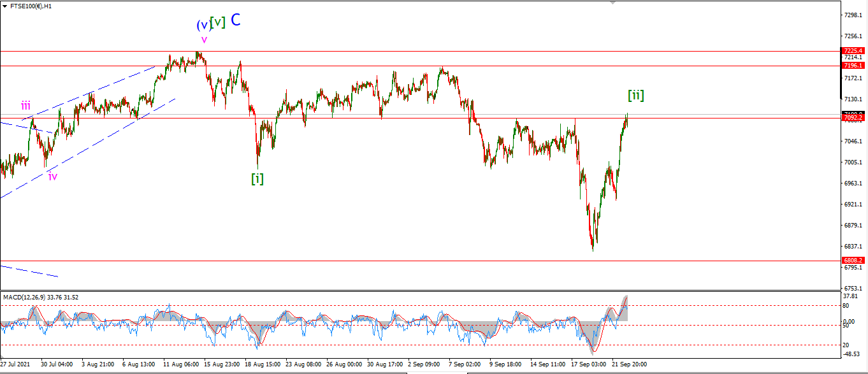This screenshot has width=868, height=374.
Task: Click the 7196.1 red price tag
Action: [x=853, y=65]
